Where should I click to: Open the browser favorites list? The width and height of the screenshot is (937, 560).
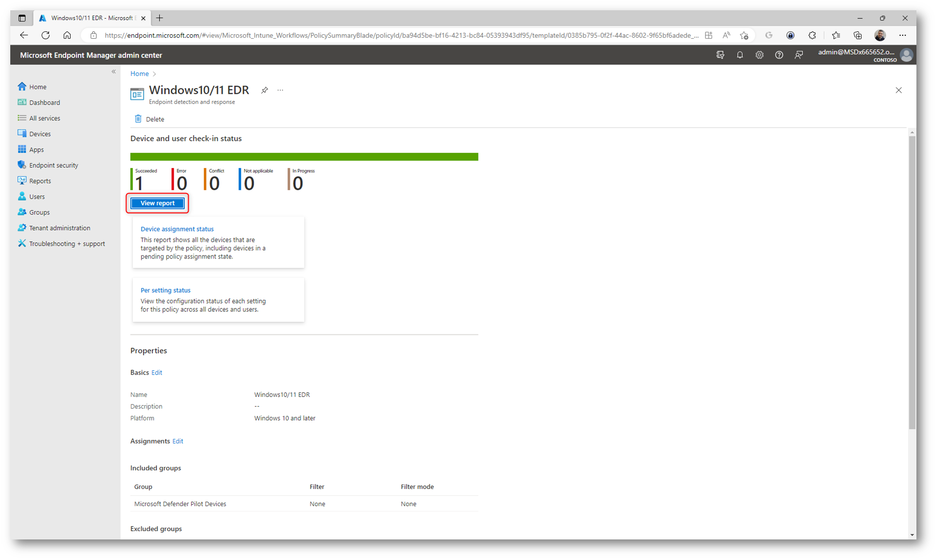pos(836,35)
